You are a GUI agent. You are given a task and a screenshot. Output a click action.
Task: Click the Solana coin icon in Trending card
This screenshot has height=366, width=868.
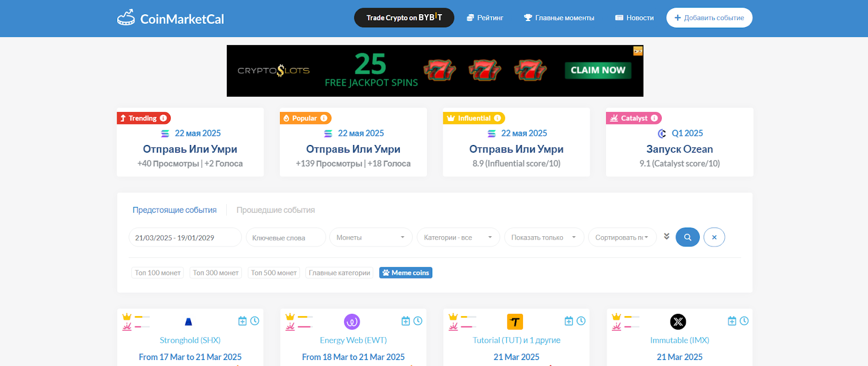tap(165, 134)
